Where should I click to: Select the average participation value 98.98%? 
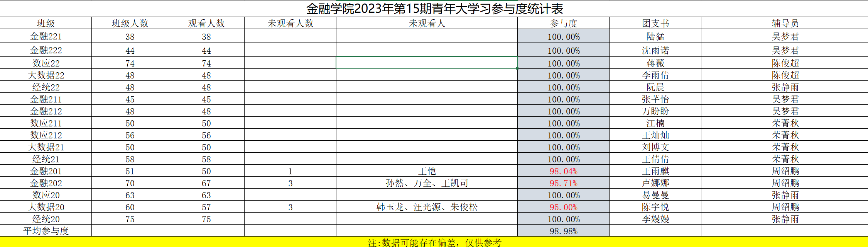(563, 231)
